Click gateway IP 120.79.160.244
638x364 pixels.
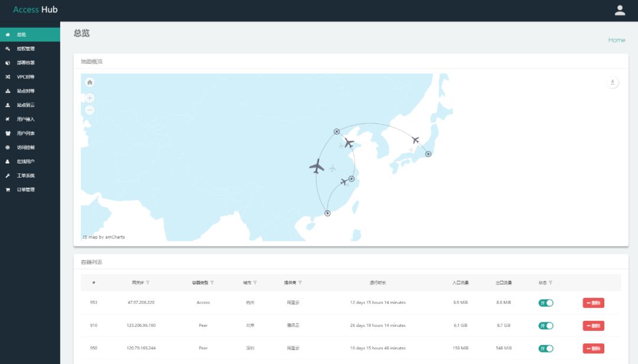click(141, 348)
